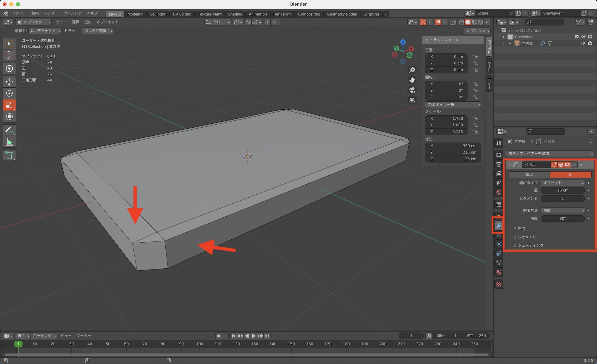Viewport: 597px width, 364px height.
Task: Hide 立方体 object with eye icon
Action: [583, 43]
